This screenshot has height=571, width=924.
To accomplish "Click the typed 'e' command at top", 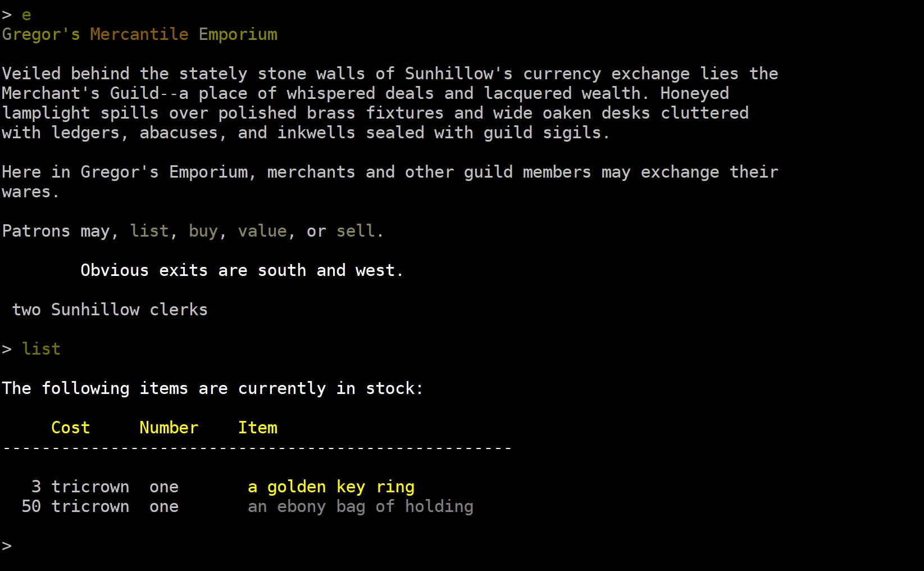I will click(26, 15).
